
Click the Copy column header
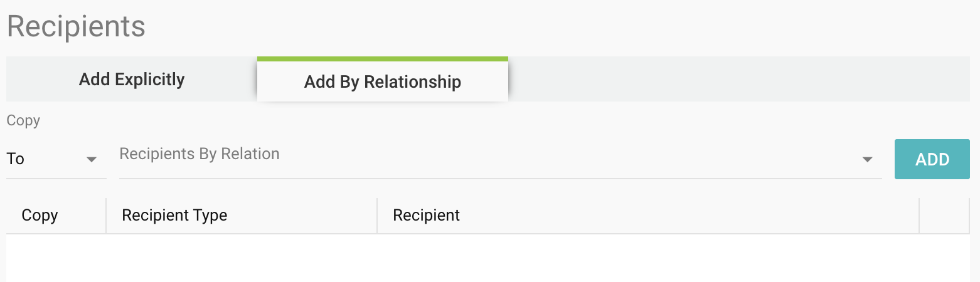40,216
